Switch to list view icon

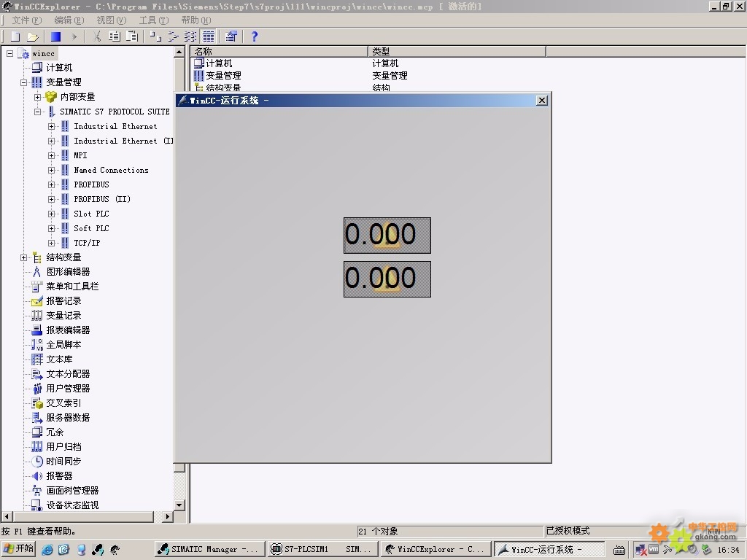point(190,36)
